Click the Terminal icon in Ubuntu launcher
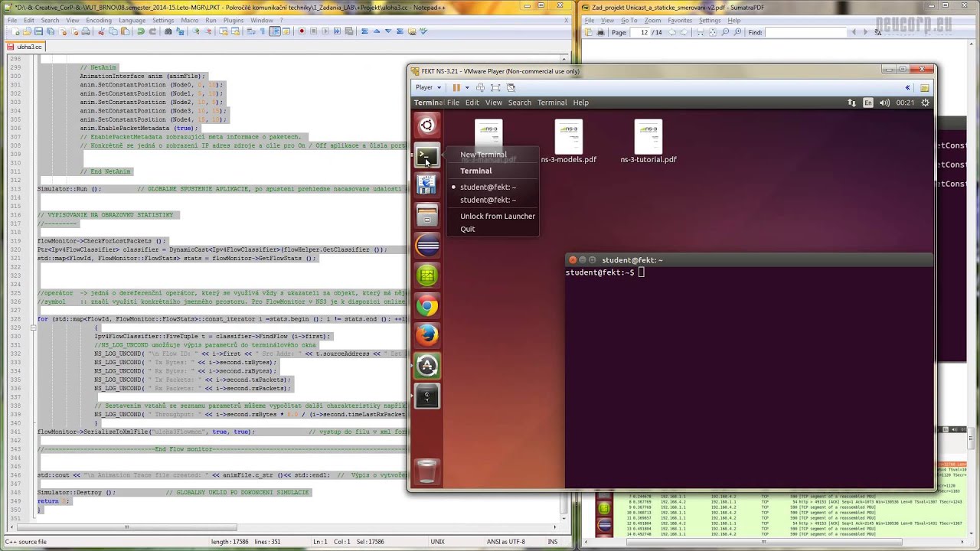980x551 pixels. point(427,156)
